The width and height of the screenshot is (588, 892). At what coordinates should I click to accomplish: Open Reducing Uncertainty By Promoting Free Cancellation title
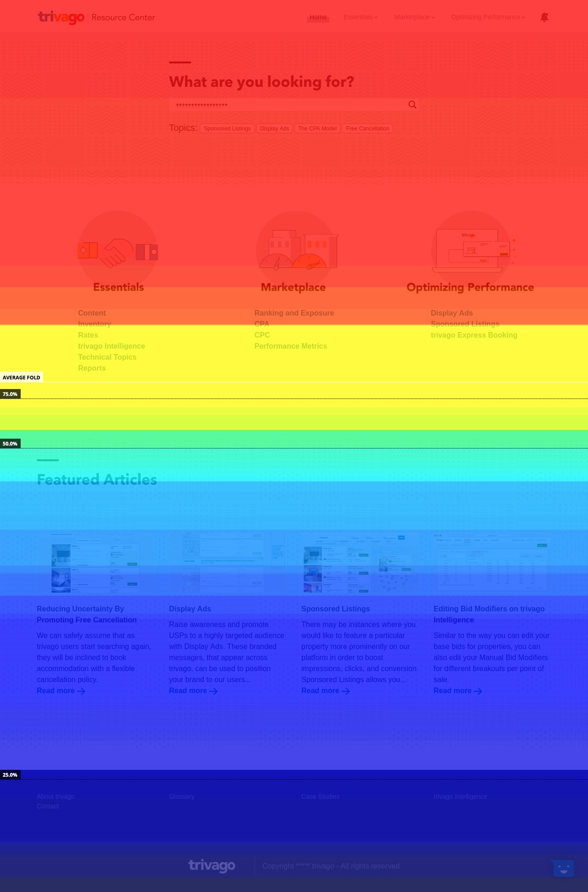click(x=87, y=614)
